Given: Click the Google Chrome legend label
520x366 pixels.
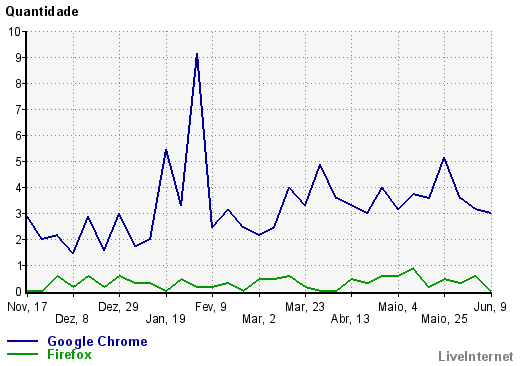Looking at the screenshot, I should coord(97,342).
